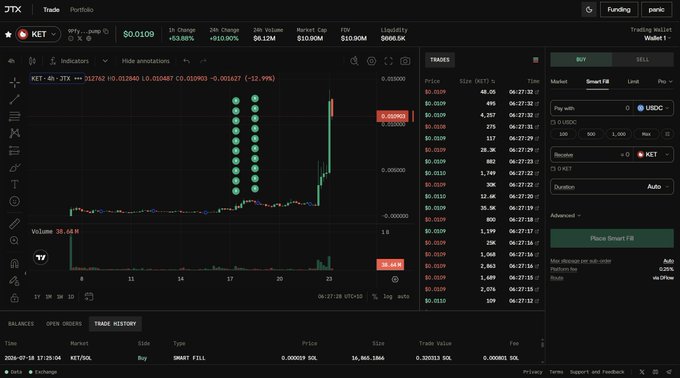Open the Trade tab
680x378 pixels.
tap(51, 10)
